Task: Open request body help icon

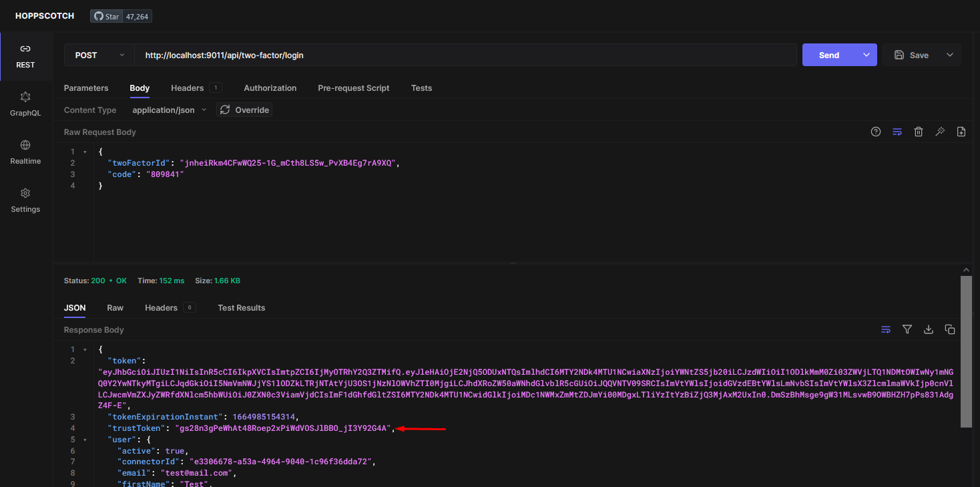Action: pos(876,132)
